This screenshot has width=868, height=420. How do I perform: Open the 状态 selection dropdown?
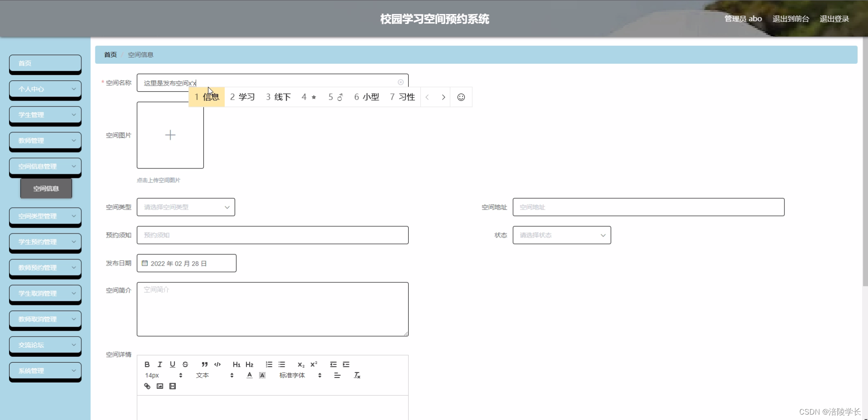[x=561, y=235]
